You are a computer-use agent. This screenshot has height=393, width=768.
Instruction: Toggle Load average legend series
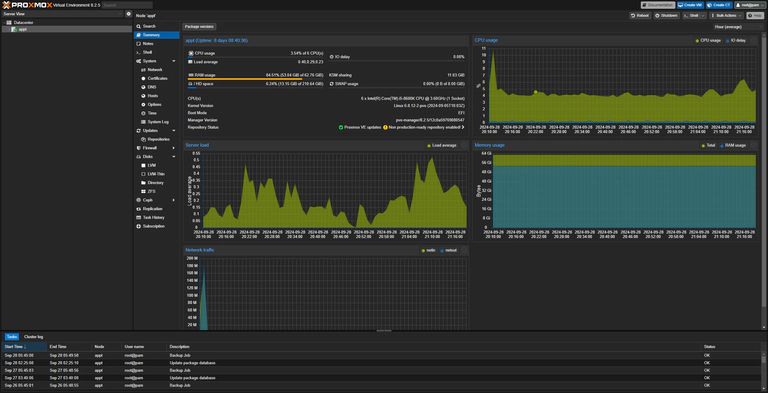click(x=441, y=146)
